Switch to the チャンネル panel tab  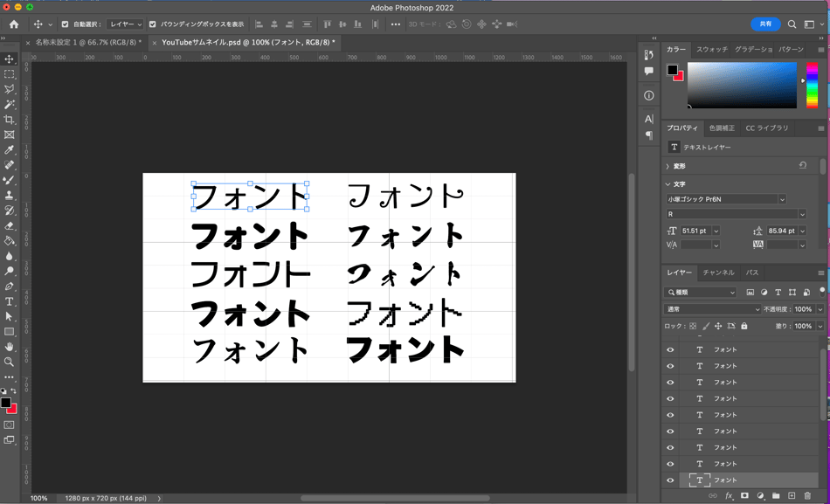tap(719, 273)
